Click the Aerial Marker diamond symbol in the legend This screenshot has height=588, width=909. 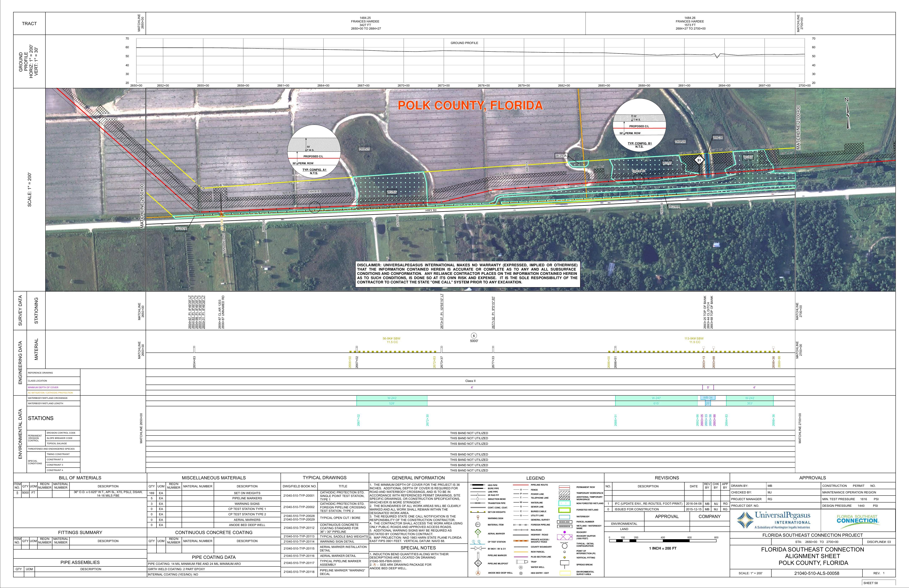pyautogui.click(x=478, y=532)
